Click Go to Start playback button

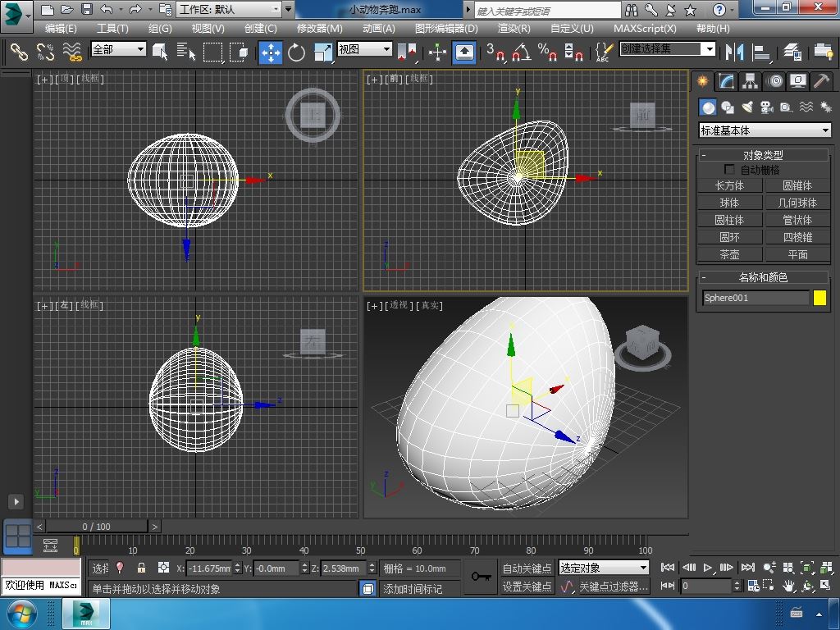coord(668,568)
